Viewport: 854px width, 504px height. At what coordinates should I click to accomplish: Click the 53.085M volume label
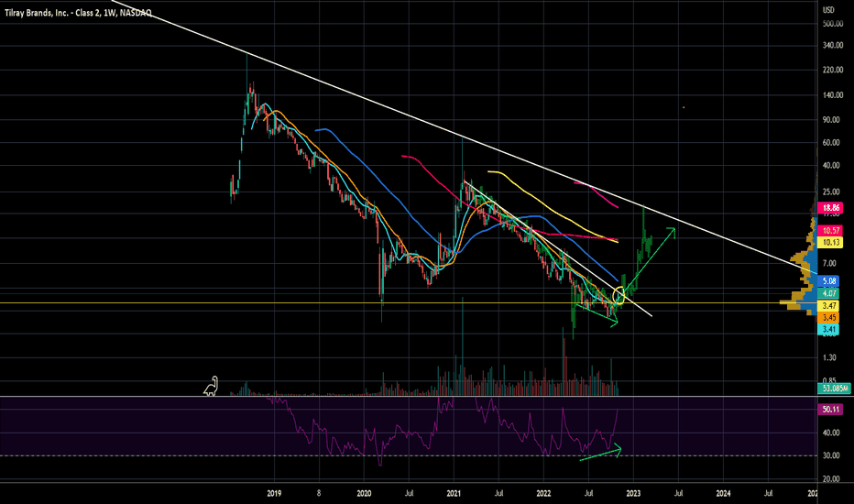(x=834, y=389)
